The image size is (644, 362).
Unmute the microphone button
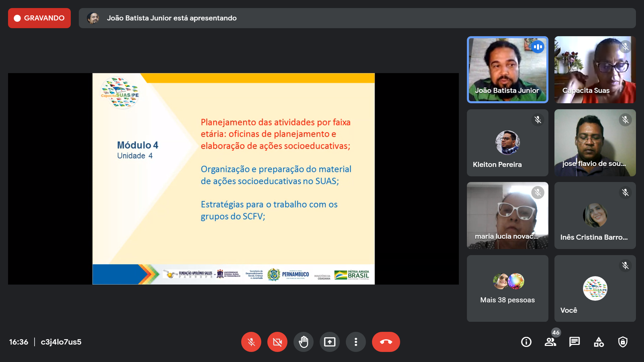[251, 342]
